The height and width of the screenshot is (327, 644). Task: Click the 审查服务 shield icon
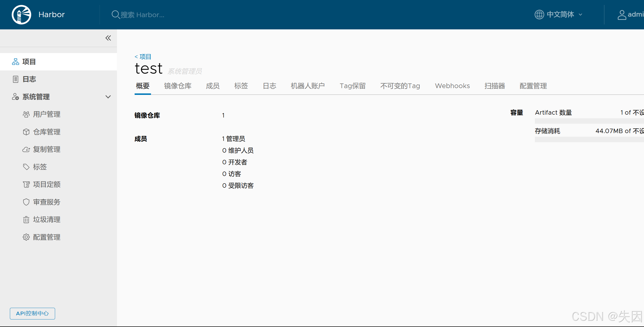pyautogui.click(x=26, y=202)
